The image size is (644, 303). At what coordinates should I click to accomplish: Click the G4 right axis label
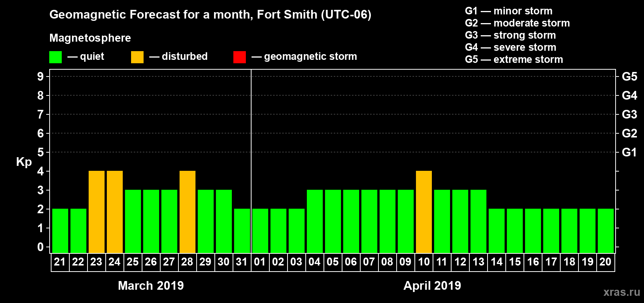630,95
